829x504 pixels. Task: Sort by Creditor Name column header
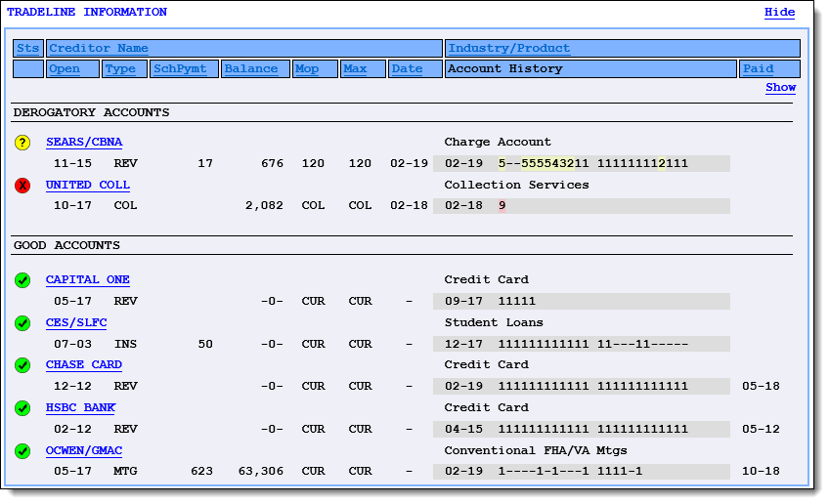click(x=99, y=48)
